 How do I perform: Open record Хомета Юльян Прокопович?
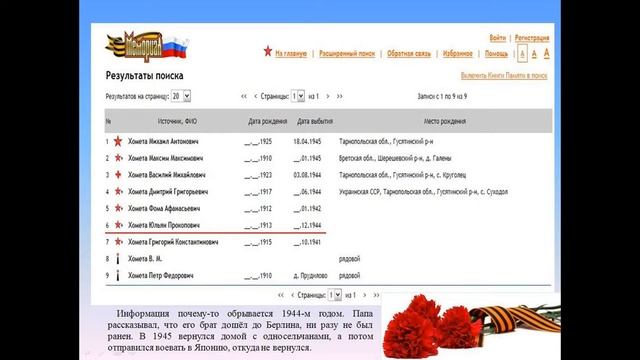[x=164, y=225]
